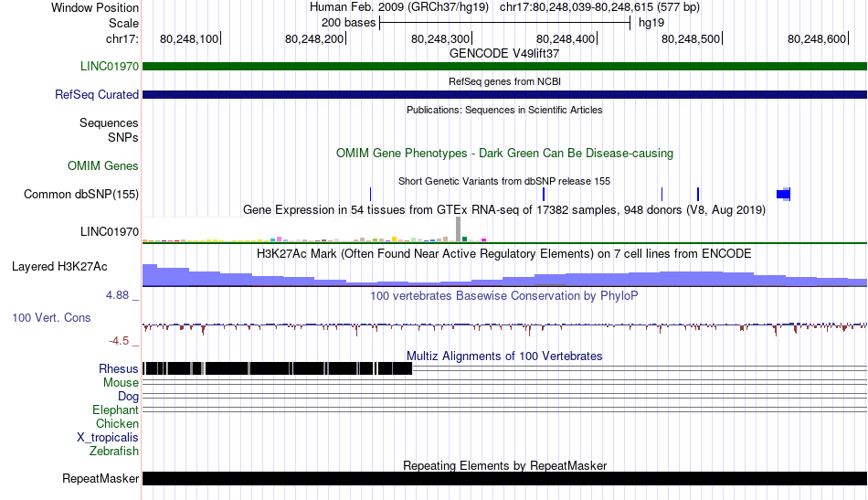This screenshot has width=868, height=500.
Task: Select the Zebrafish species label
Action: [x=114, y=452]
